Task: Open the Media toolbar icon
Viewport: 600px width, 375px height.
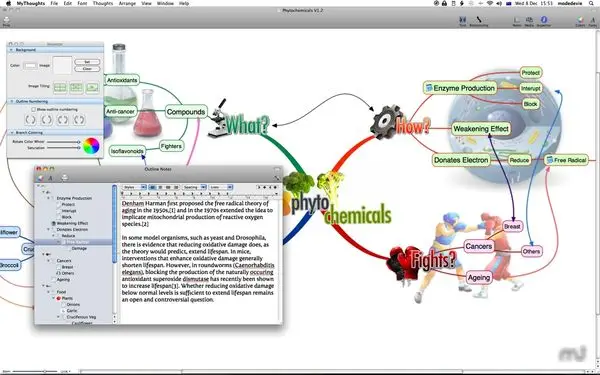Action: point(529,21)
